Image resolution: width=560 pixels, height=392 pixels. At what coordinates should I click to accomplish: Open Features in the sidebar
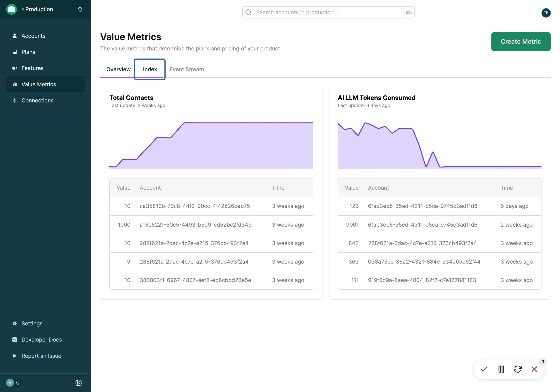click(45, 68)
